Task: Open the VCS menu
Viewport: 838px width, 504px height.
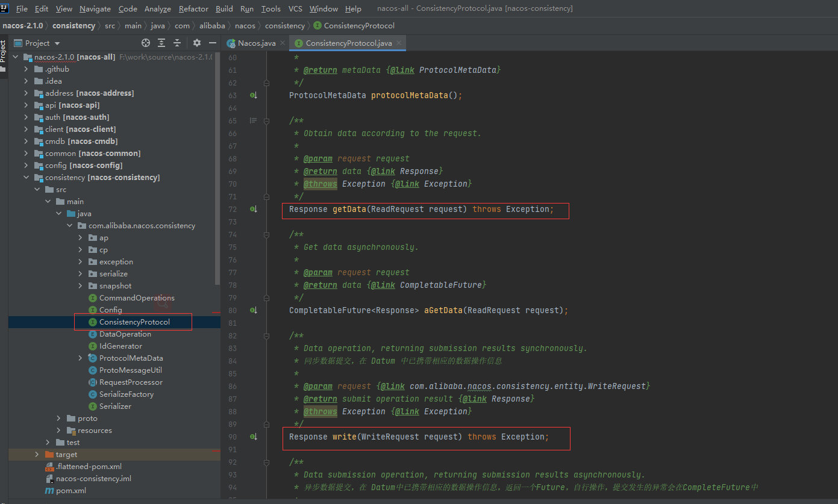Action: (295, 8)
